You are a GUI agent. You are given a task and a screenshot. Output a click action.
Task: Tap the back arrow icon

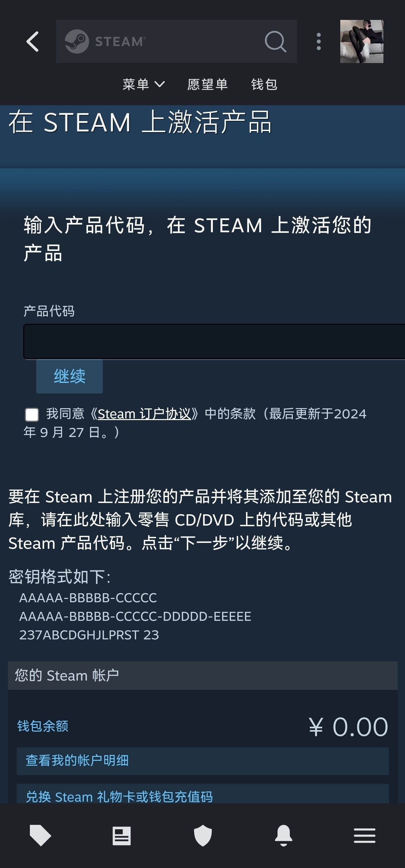33,42
